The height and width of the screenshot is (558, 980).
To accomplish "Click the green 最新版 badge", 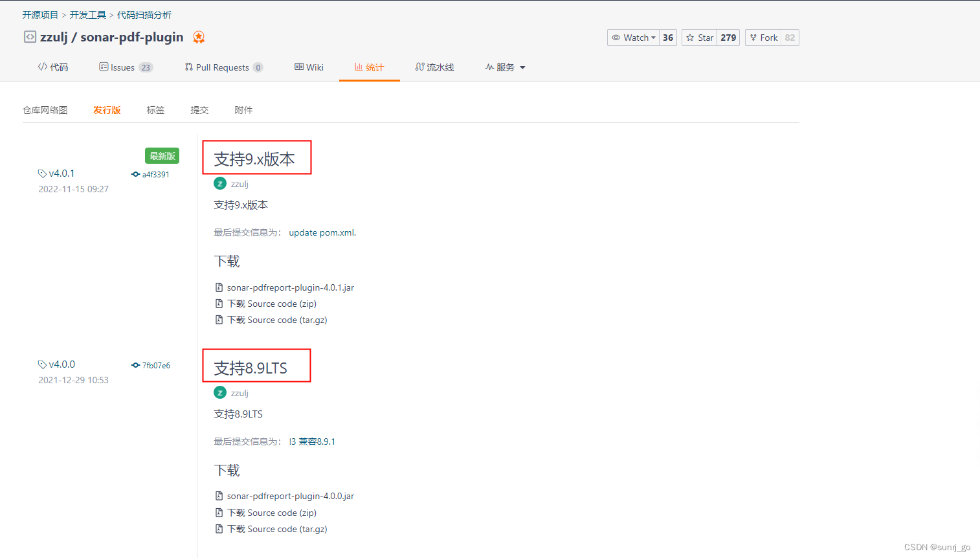I will click(162, 156).
